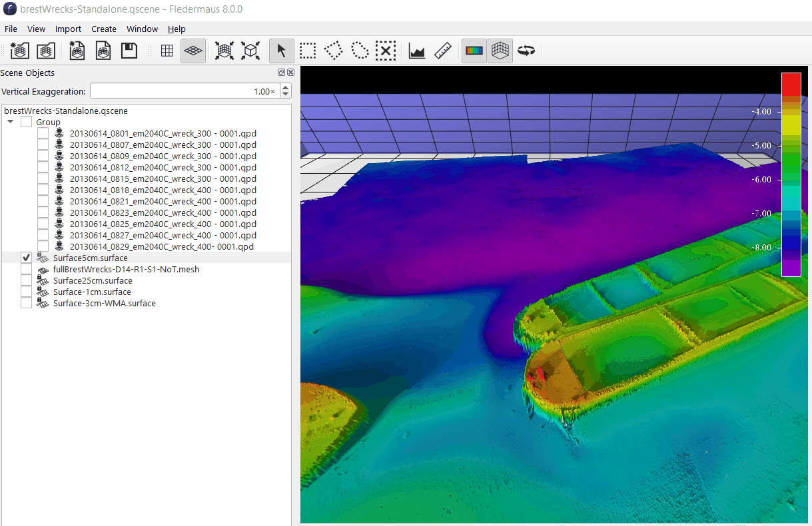Click the clear selection icon
This screenshot has height=526, width=812.
click(386, 51)
